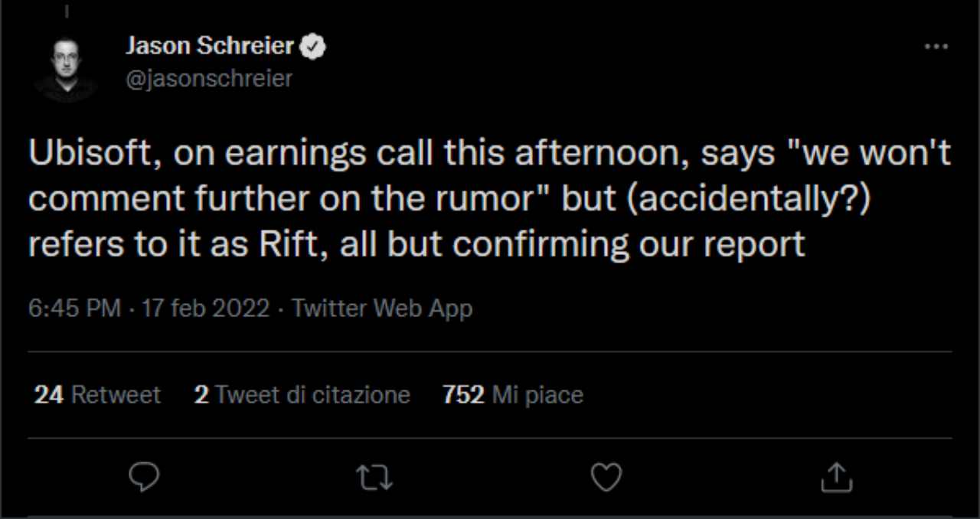
Task: Click the 17 feb 2022 date
Action: [204, 308]
